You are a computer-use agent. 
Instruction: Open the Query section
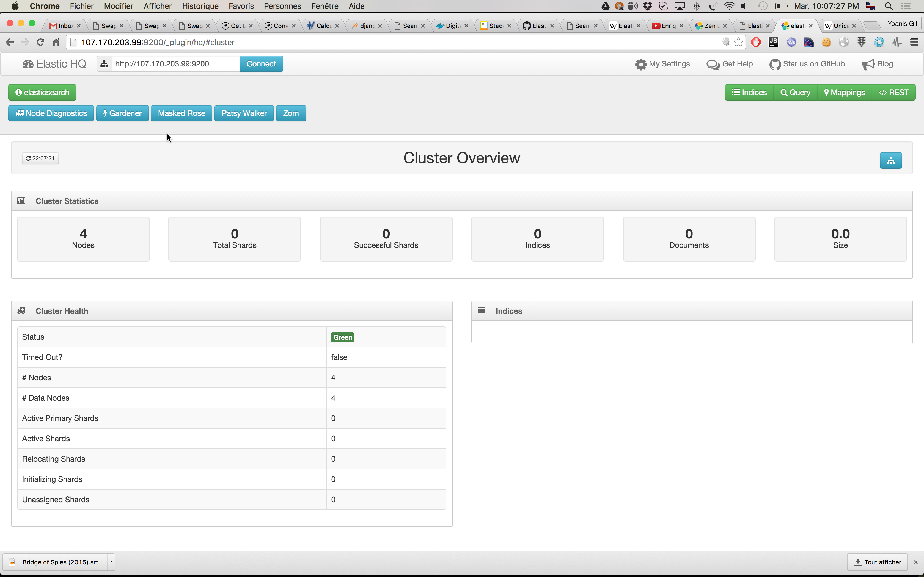point(795,92)
